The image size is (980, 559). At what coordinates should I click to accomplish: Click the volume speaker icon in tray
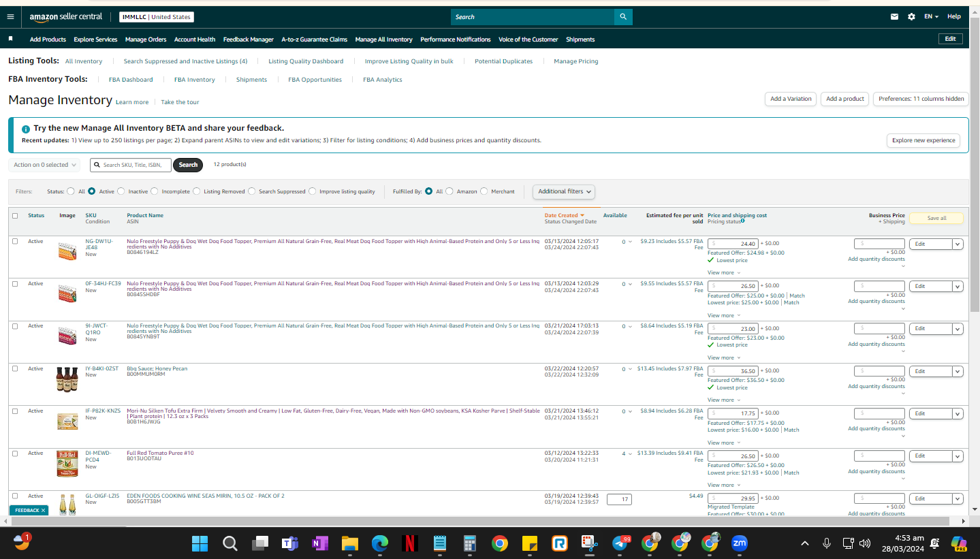[x=865, y=543]
